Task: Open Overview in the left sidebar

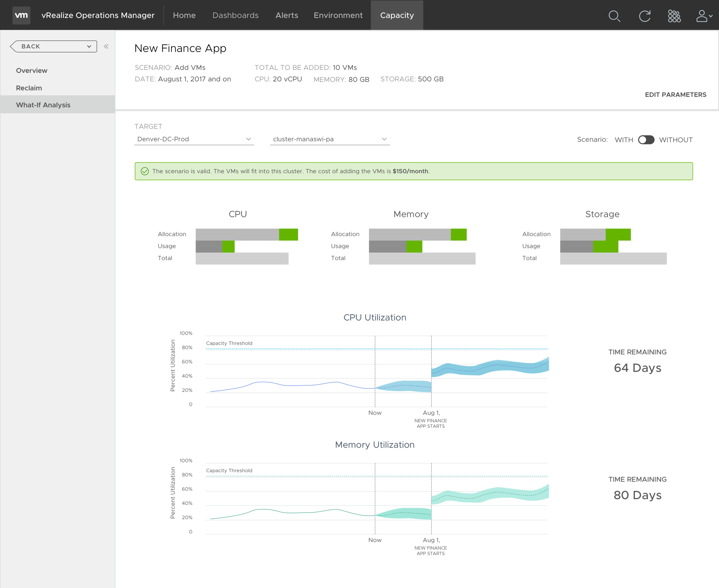Action: pos(32,70)
